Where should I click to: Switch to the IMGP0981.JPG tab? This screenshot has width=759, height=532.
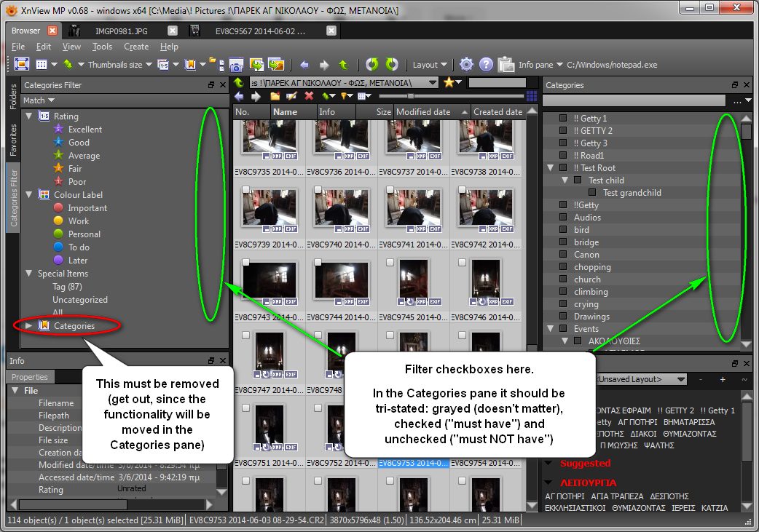[119, 31]
